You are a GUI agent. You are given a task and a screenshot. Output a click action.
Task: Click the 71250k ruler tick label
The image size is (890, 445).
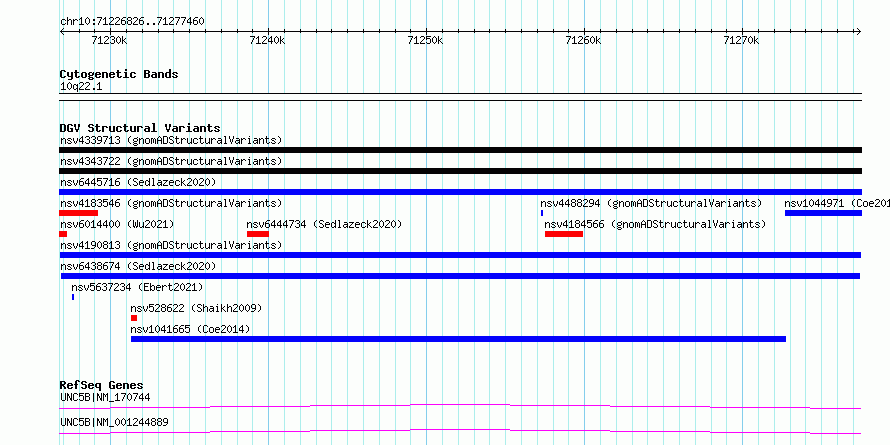(426, 40)
